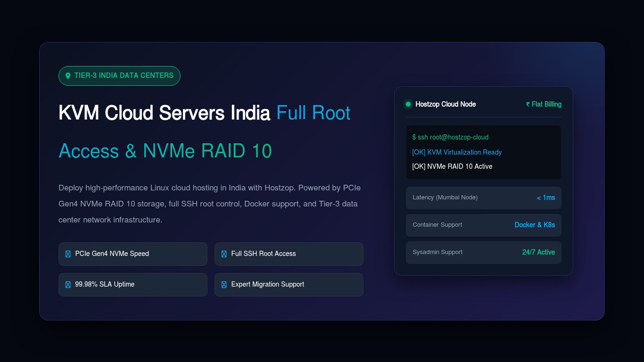Click the "Hostzop Cloud Node" card title
This screenshot has height=362, width=644.
(x=446, y=104)
